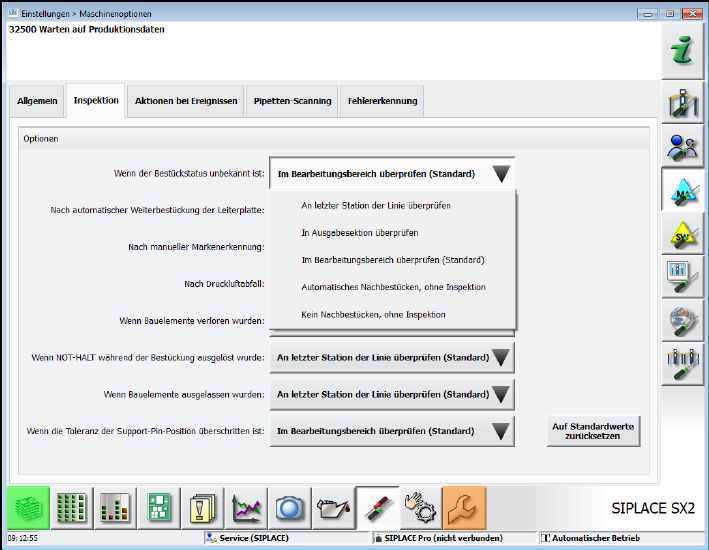Close the Maschinenoptionen window
This screenshot has width=709, height=550.
(x=692, y=14)
